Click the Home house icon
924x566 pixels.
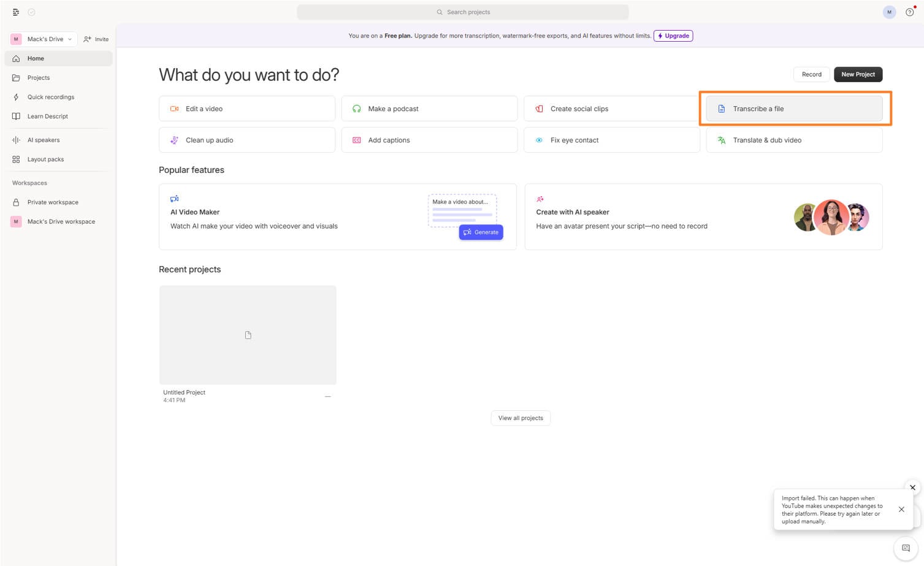[17, 58]
